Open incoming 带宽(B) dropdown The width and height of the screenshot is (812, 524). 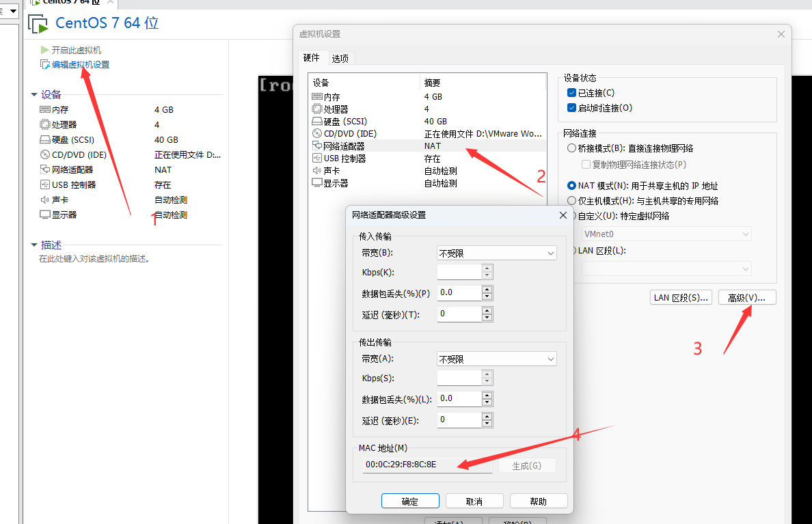496,253
